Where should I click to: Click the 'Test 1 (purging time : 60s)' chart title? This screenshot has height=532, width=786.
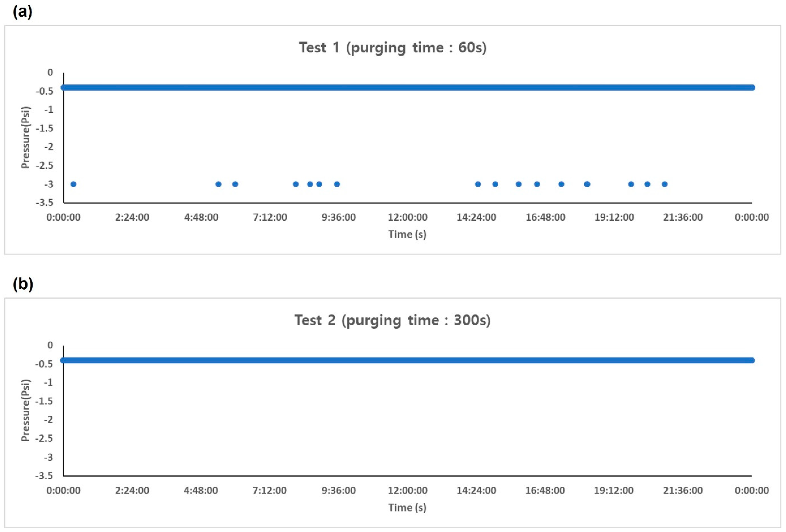point(392,48)
